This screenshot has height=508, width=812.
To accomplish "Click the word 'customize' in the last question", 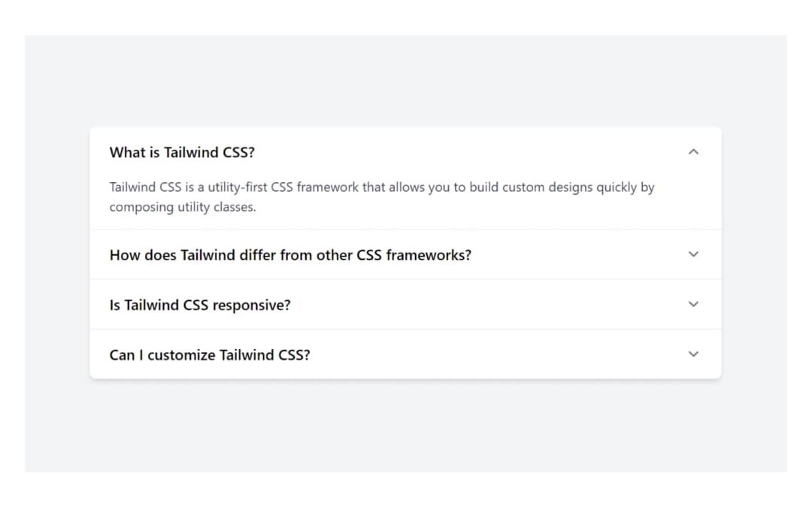I will (x=180, y=354).
